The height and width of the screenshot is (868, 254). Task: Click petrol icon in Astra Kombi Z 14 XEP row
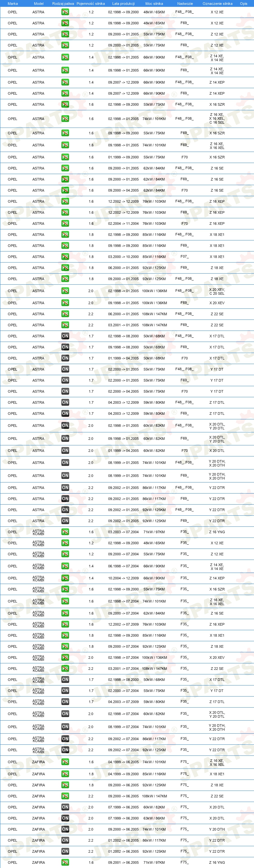coord(65,578)
